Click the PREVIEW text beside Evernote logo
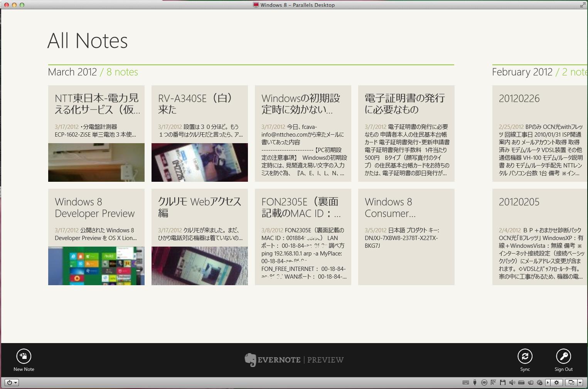 [x=325, y=360]
